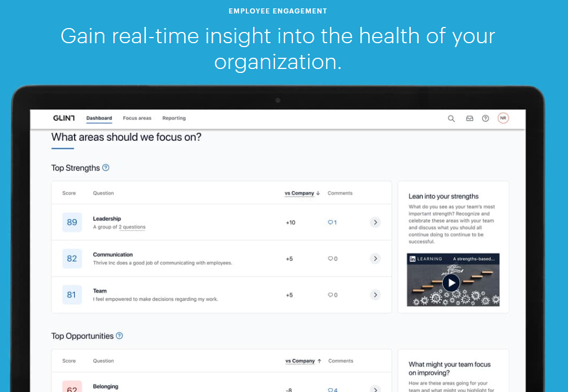Click 'What might your team focus on improving?'
Viewport: 568px width, 392px height.
pyautogui.click(x=449, y=368)
